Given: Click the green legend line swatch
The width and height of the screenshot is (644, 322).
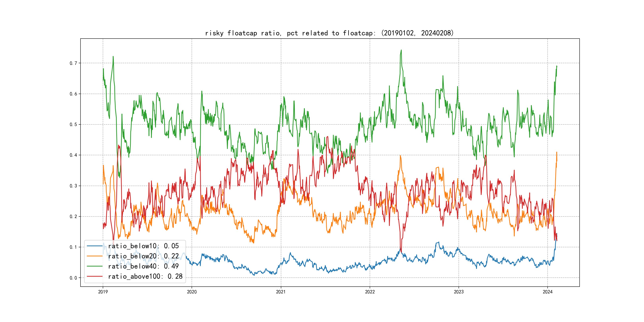Looking at the screenshot, I should [x=94, y=266].
